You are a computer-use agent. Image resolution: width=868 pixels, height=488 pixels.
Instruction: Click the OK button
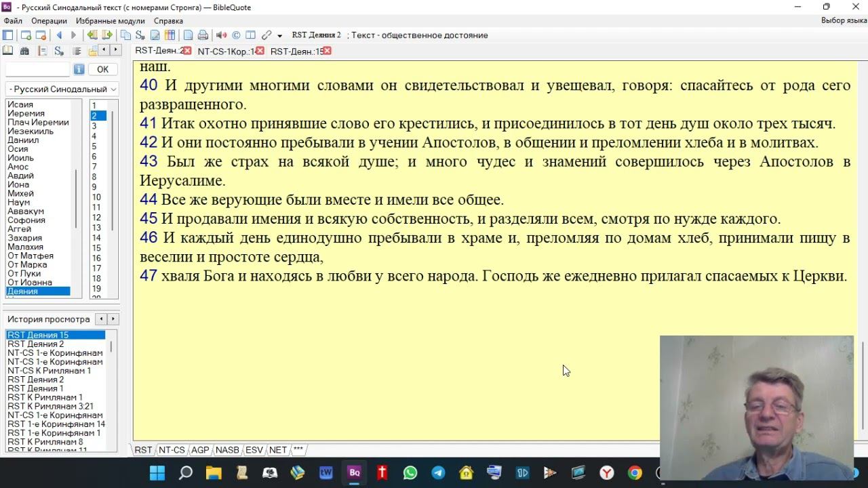click(102, 69)
